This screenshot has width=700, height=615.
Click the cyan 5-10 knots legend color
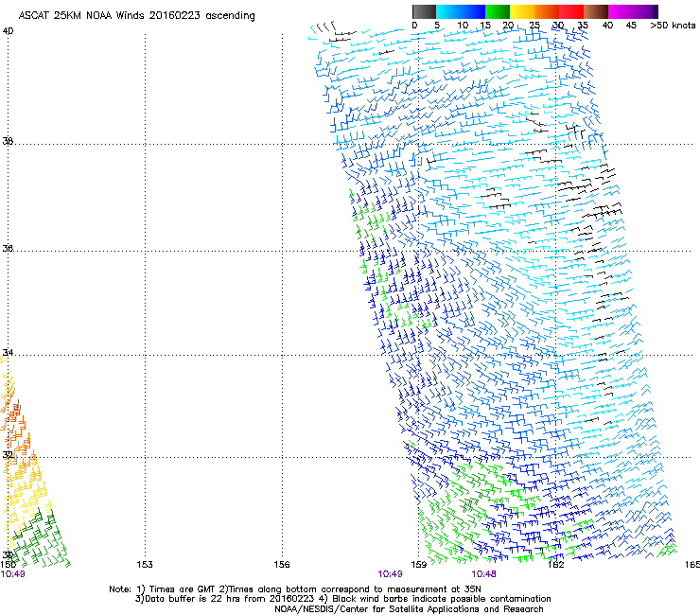[x=448, y=11]
